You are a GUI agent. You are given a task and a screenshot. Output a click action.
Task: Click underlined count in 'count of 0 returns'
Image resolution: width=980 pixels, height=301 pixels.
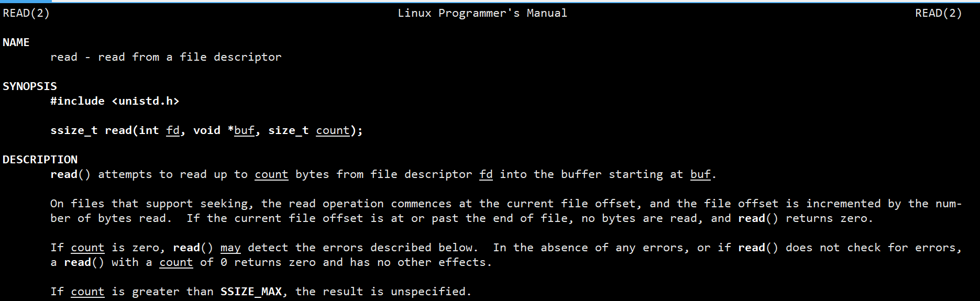[176, 262]
